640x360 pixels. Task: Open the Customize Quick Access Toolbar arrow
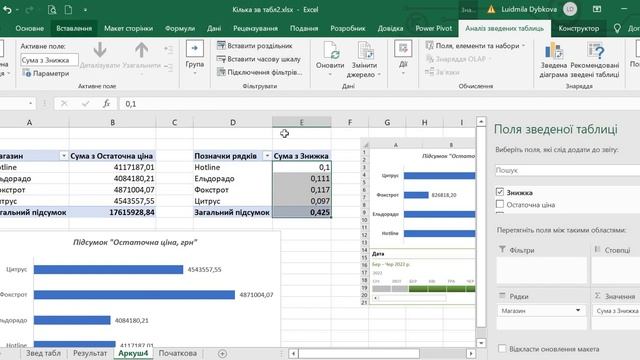coord(85,9)
